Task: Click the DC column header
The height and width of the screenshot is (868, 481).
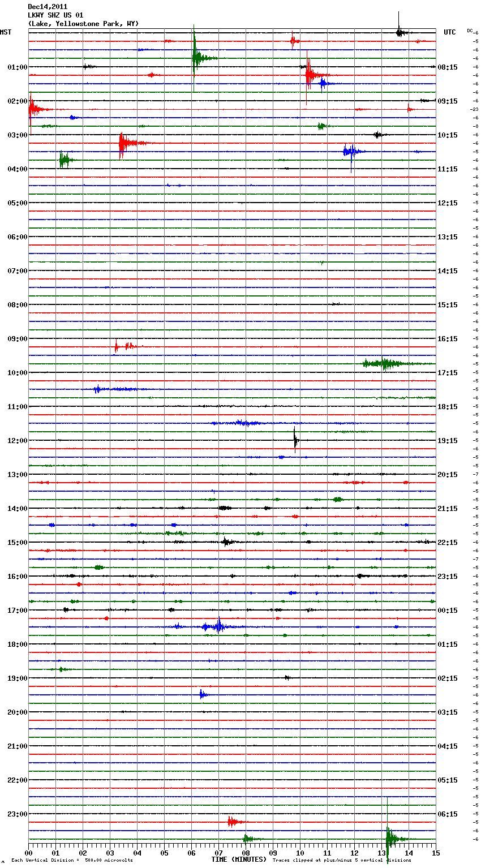Action: point(469,30)
